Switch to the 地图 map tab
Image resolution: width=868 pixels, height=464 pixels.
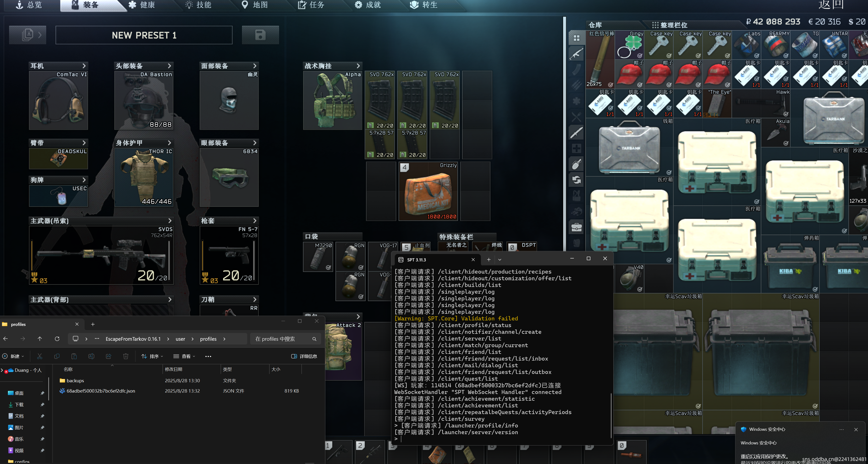255,5
